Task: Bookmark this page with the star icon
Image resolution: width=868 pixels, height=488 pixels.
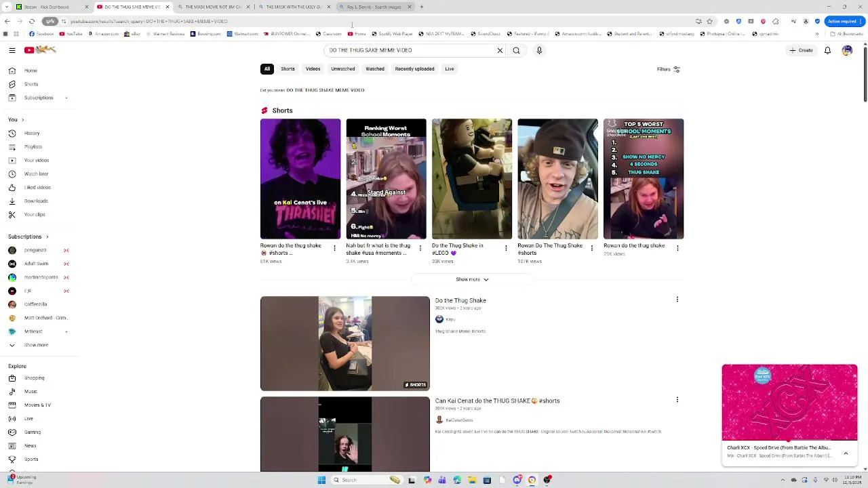Action: (x=709, y=21)
